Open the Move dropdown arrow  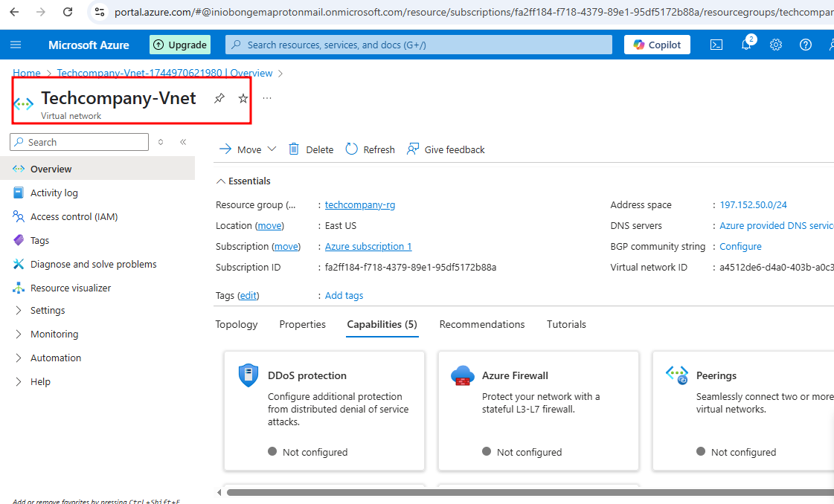pyautogui.click(x=272, y=149)
